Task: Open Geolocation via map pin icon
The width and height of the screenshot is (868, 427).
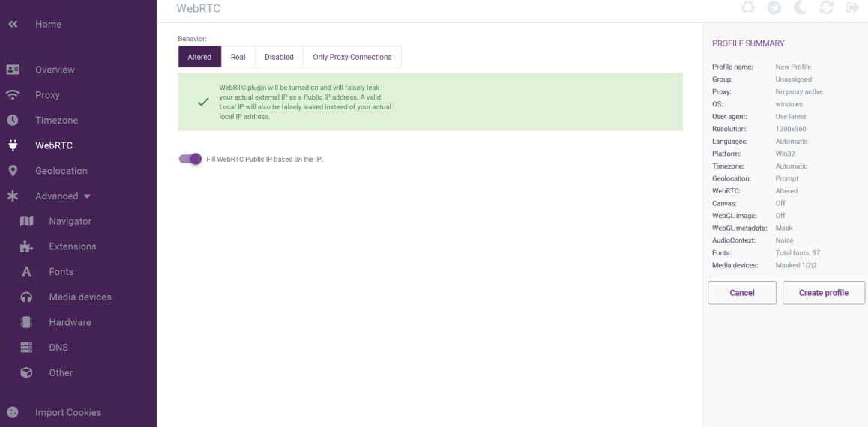Action: [13, 171]
